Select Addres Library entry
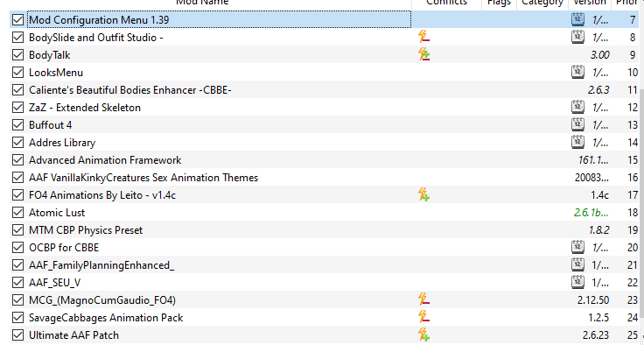Viewport: 644px width, 345px height. pos(62,143)
